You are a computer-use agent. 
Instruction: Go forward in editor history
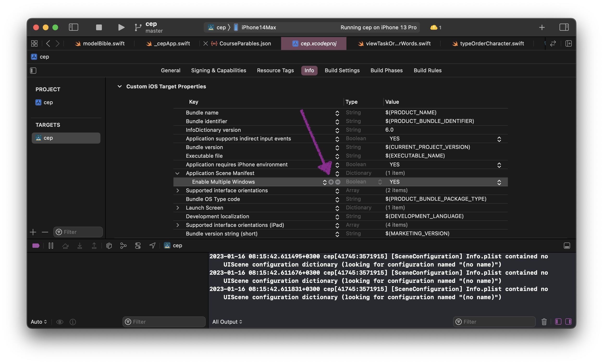coord(57,43)
